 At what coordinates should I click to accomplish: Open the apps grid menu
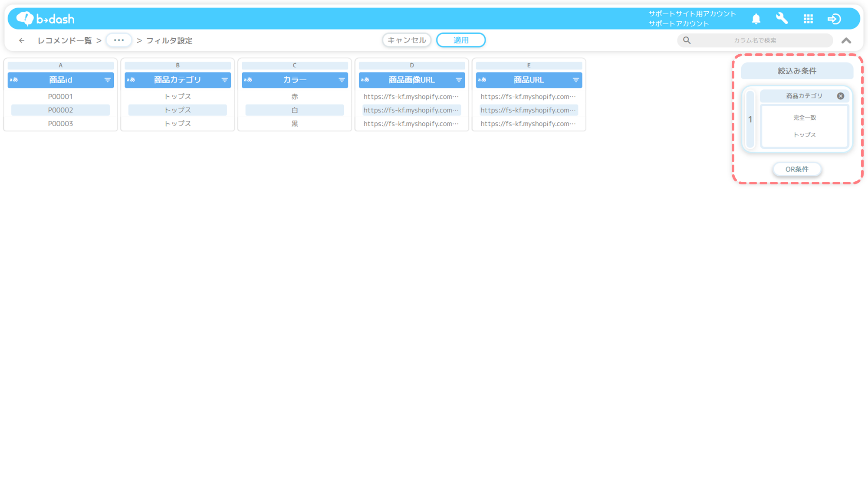pos(808,19)
